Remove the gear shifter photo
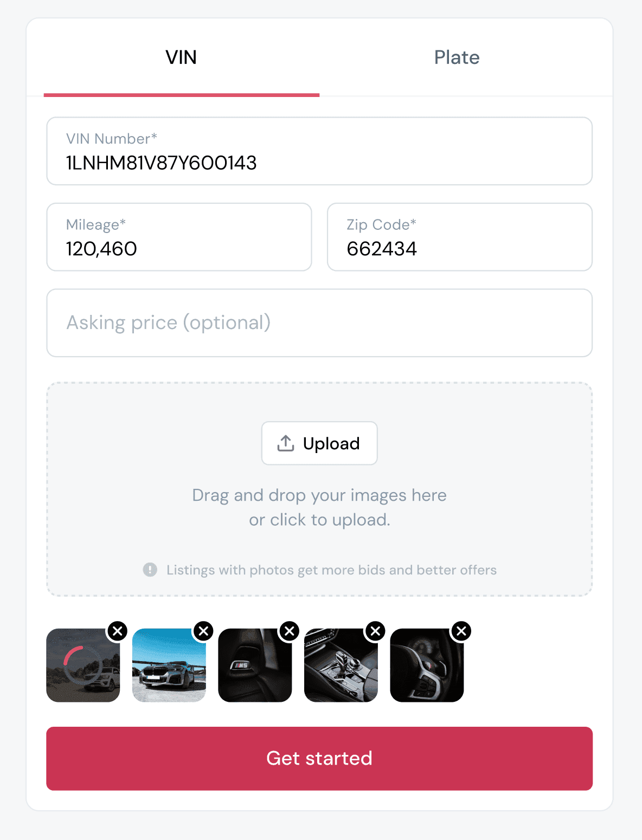This screenshot has height=840, width=642. [x=375, y=630]
